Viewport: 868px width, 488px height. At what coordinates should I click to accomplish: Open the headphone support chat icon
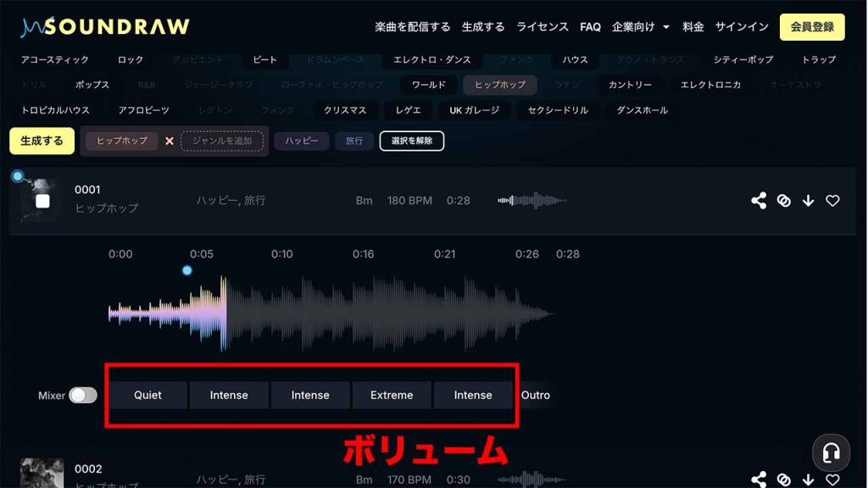(831, 452)
